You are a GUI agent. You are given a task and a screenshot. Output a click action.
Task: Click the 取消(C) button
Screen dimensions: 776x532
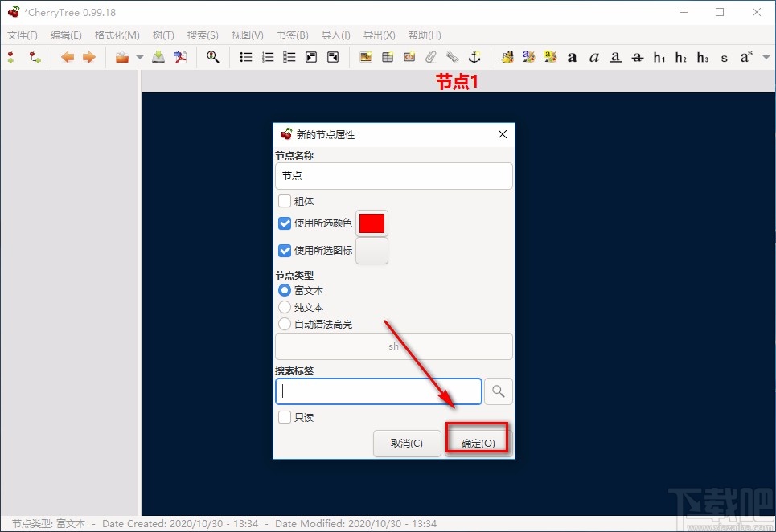(x=407, y=443)
